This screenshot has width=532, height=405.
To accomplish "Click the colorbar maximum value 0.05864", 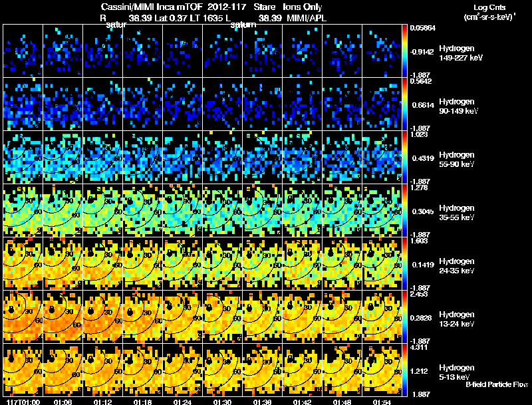I will pos(422,28).
